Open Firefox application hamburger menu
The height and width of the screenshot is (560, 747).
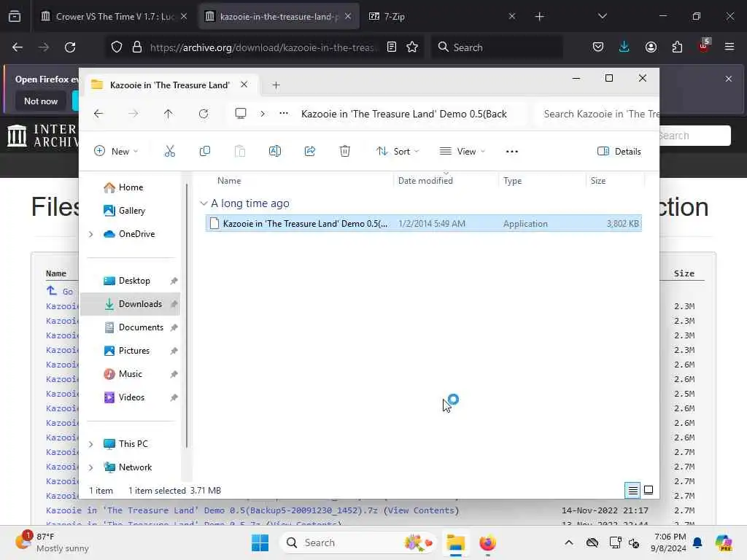pos(729,47)
